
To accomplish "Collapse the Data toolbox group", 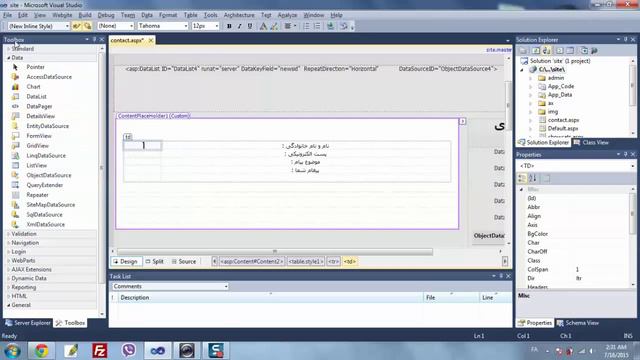I will pos(9,58).
